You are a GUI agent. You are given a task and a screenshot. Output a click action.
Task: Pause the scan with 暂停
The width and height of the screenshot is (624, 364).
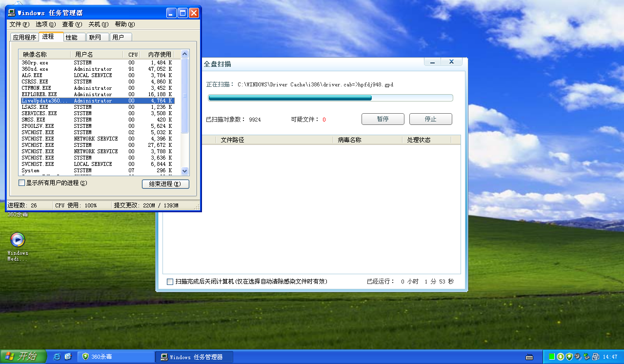pyautogui.click(x=383, y=119)
